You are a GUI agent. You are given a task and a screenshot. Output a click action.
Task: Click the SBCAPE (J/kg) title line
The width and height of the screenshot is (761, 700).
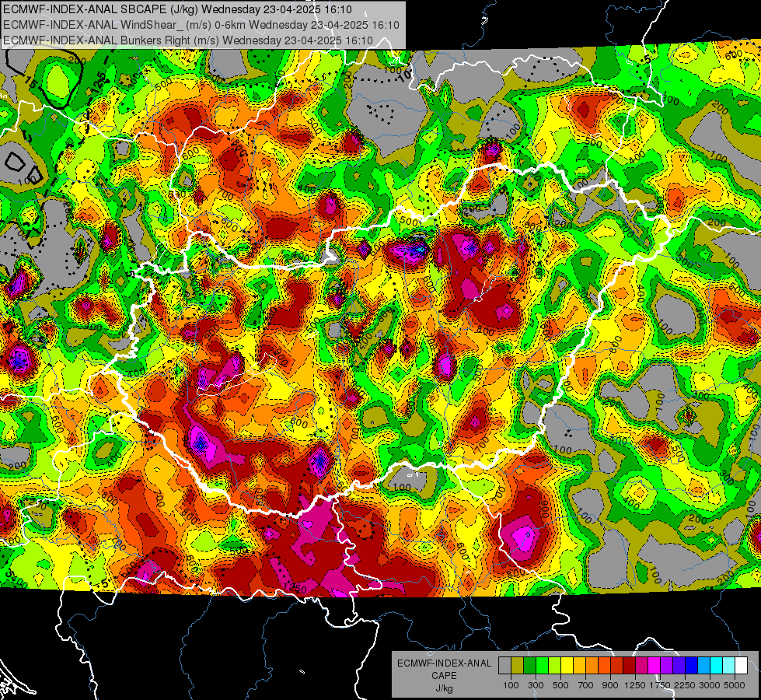(x=178, y=9)
